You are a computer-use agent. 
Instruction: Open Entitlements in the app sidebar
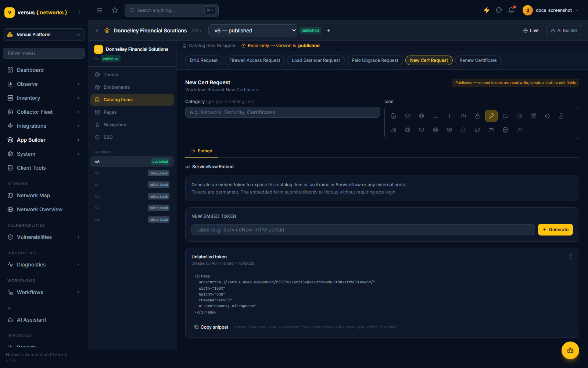pos(132,87)
